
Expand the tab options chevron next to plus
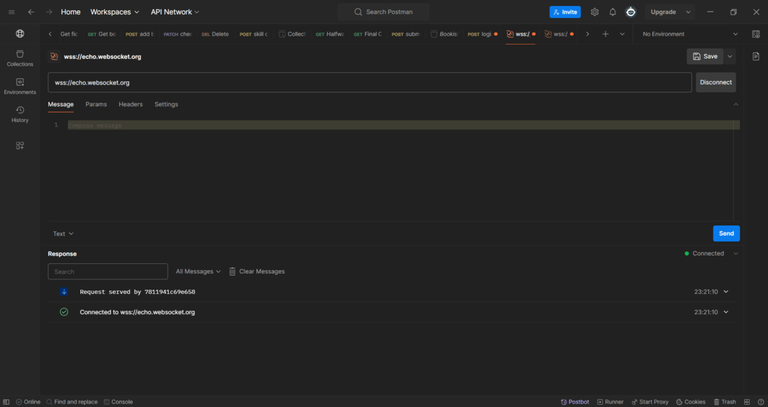click(x=623, y=34)
